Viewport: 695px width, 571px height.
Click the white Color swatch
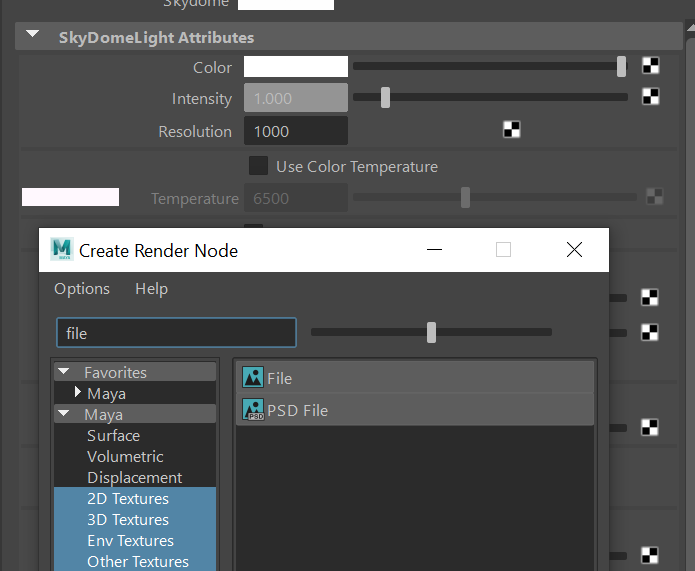point(296,66)
